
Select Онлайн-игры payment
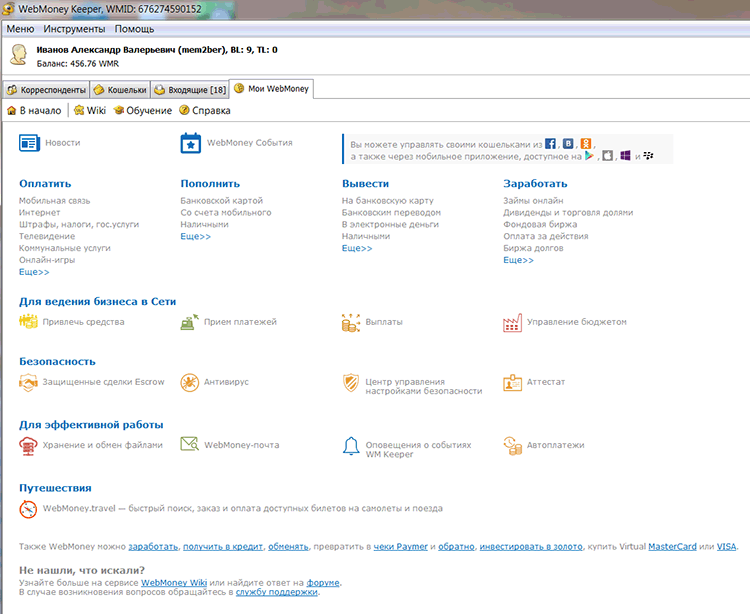pos(47,260)
